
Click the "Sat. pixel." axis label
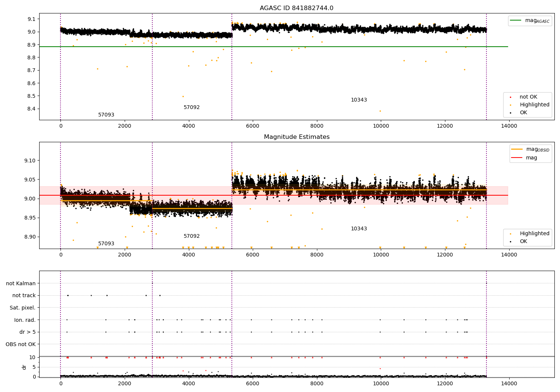tap(23, 308)
